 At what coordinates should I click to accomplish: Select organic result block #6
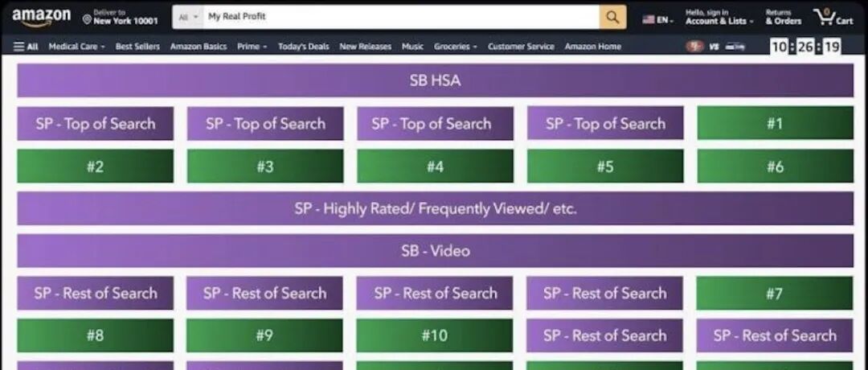(775, 166)
